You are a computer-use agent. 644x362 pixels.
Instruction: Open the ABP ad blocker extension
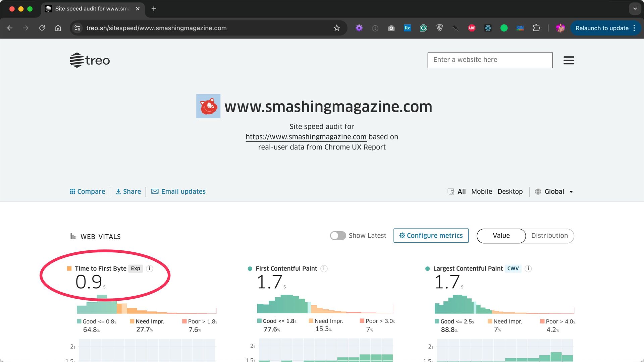click(472, 28)
